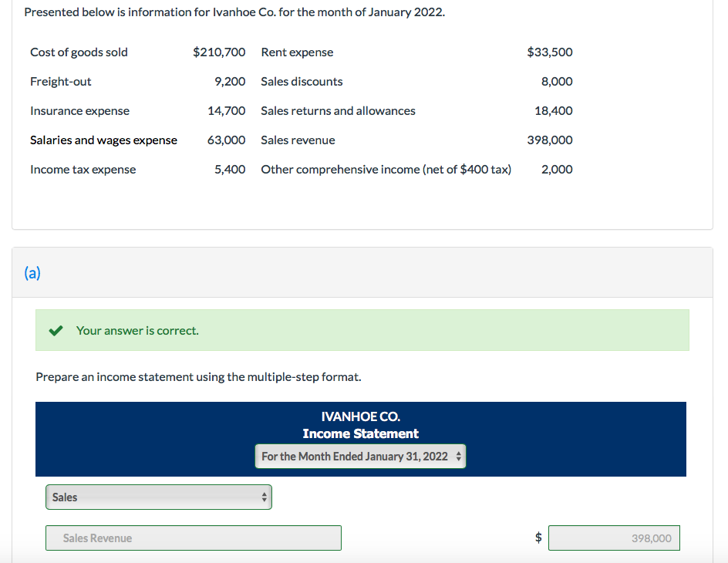Click the (a) part label
Image resolution: width=728 pixels, height=563 pixels.
32,272
